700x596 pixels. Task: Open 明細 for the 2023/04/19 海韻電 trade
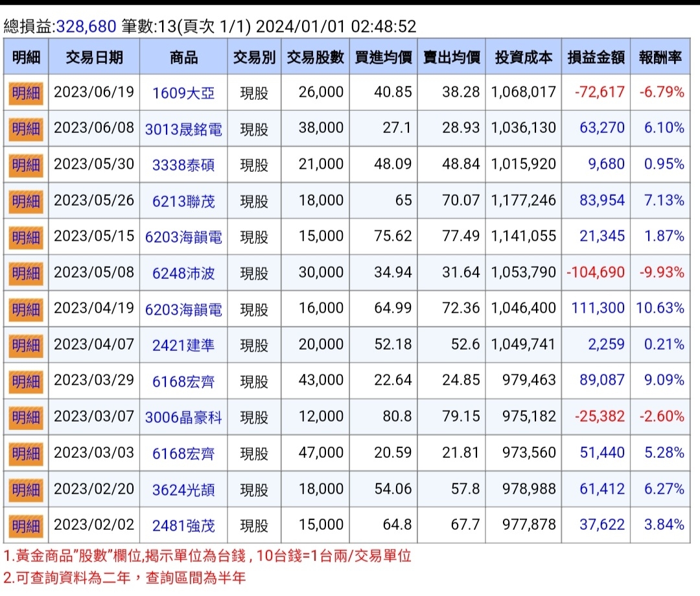[x=26, y=309]
